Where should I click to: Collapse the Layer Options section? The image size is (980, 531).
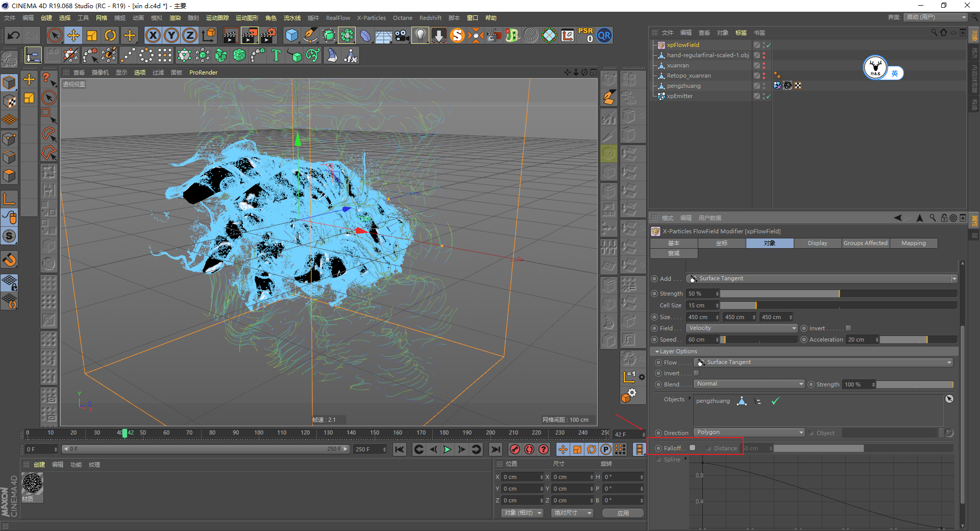[657, 351]
